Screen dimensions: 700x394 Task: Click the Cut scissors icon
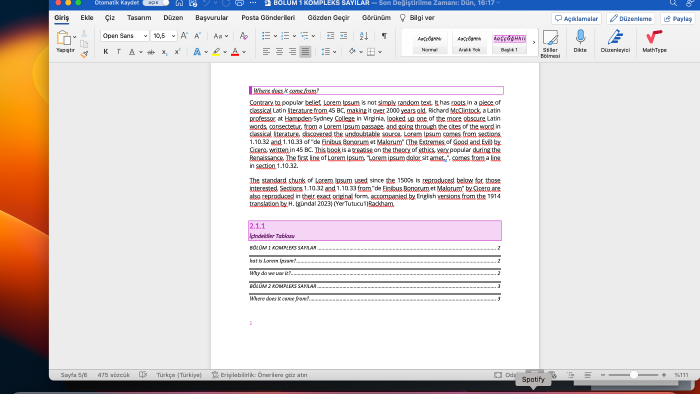click(x=84, y=33)
